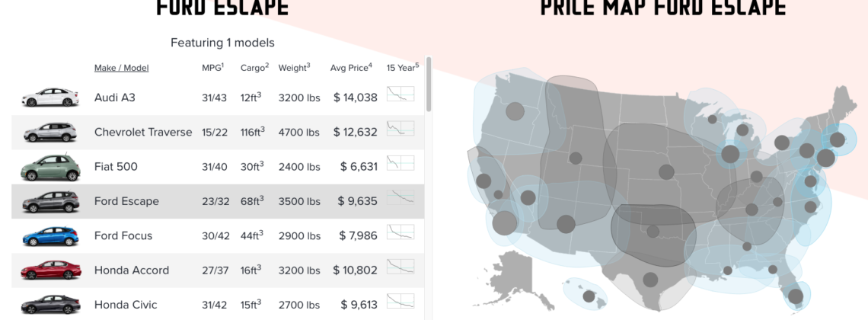The height and width of the screenshot is (320, 868).
Task: Click the Weight column header
Action: click(x=295, y=68)
